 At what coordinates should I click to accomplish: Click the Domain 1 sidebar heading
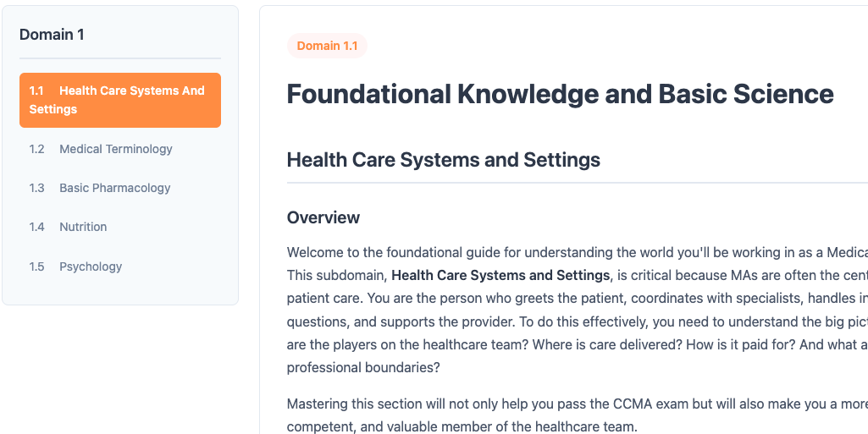pos(52,35)
